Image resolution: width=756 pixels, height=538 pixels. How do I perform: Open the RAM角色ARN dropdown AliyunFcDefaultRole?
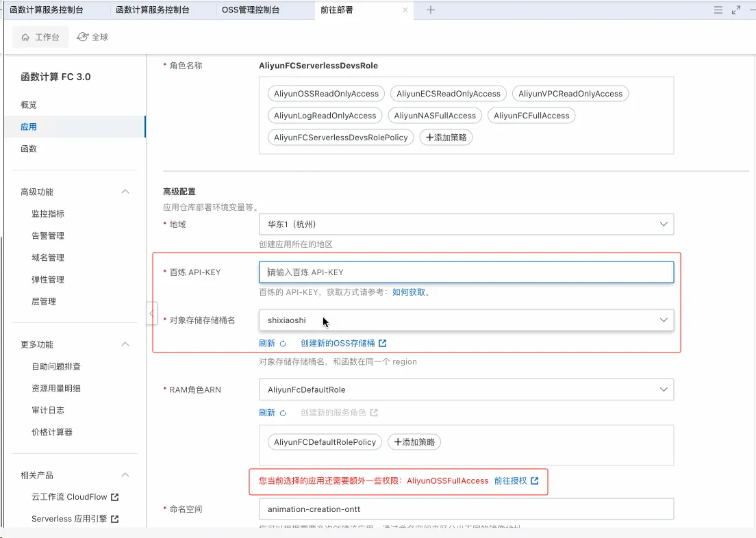click(466, 389)
